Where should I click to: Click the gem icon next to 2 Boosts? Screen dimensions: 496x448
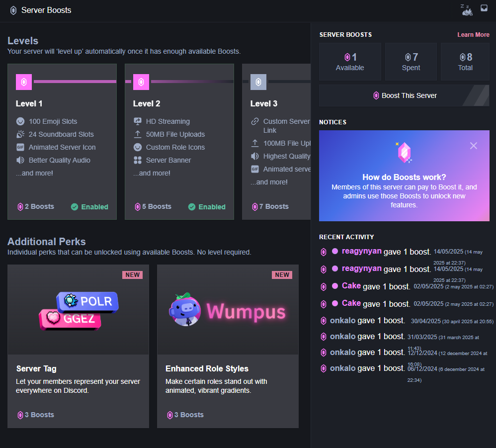click(x=20, y=207)
